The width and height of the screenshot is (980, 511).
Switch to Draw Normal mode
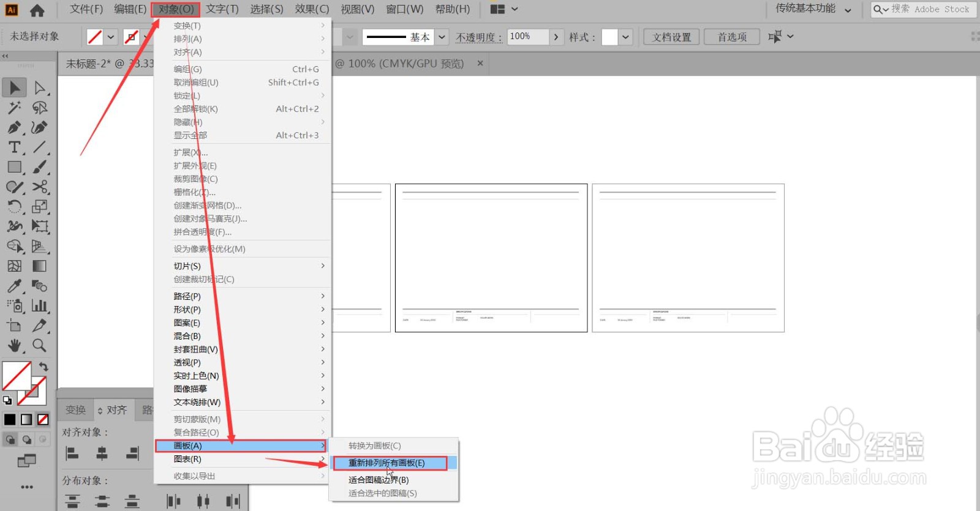pyautogui.click(x=10, y=439)
